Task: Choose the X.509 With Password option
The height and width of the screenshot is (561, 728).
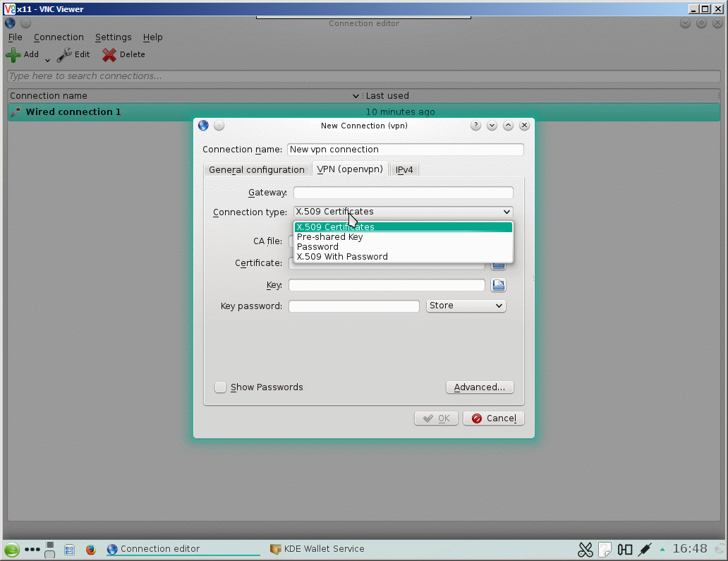Action: [403, 256]
